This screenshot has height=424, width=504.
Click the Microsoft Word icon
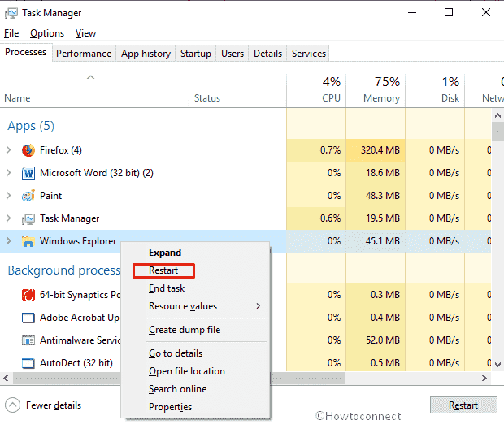(x=28, y=173)
